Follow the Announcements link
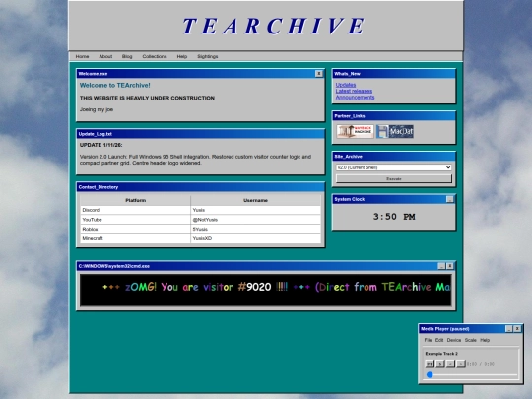Viewport: 532px width, 399px height. 356,97
